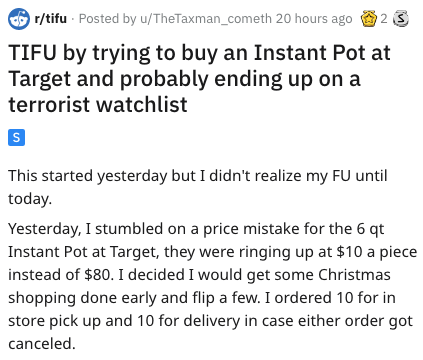The image size is (423, 360).
Task: Click the 'instead of $80' text
Action: pos(59,275)
